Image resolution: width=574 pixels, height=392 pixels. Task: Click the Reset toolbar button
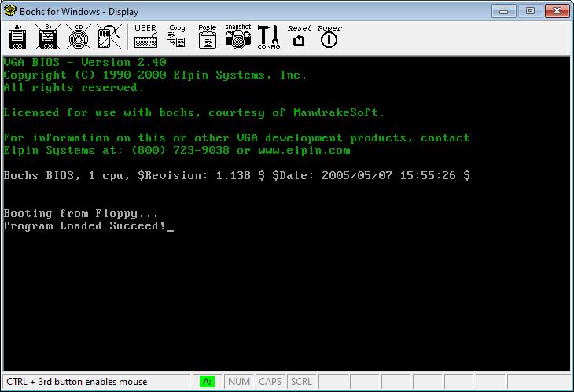(299, 37)
